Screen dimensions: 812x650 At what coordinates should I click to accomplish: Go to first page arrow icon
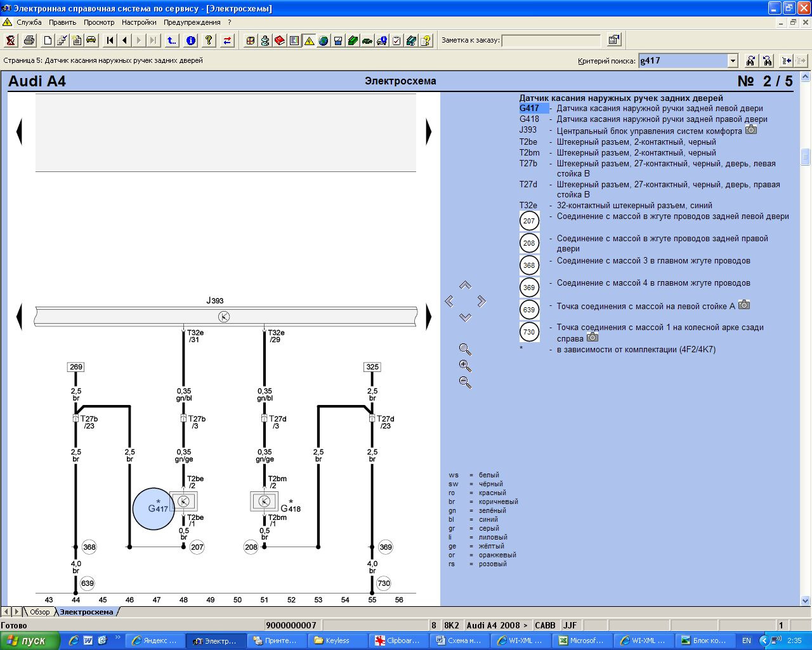click(110, 41)
